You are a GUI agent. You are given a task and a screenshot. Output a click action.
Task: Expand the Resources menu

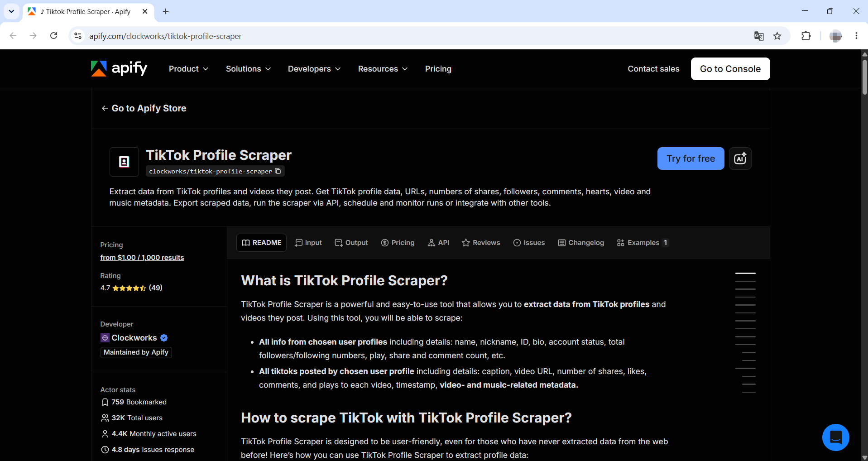click(x=383, y=69)
